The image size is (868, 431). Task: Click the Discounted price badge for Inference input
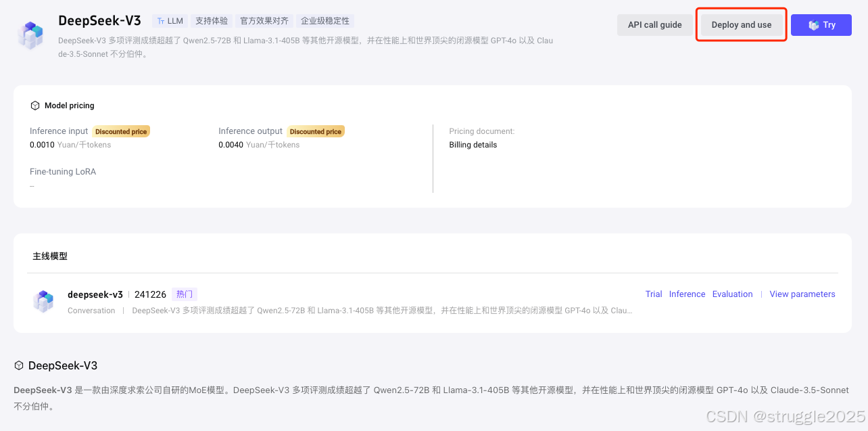coord(120,131)
